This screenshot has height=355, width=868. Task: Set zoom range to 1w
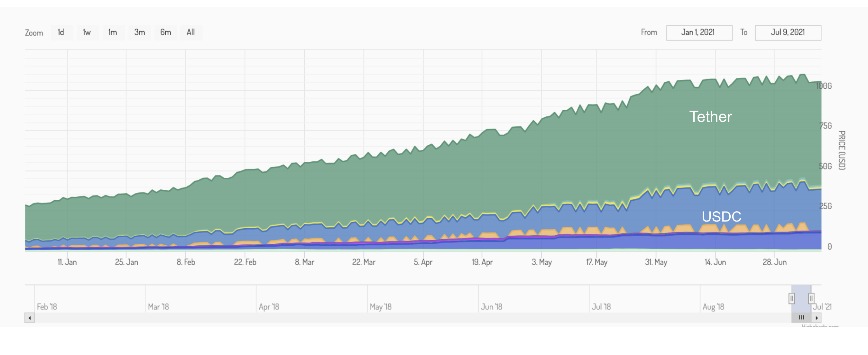click(x=87, y=32)
